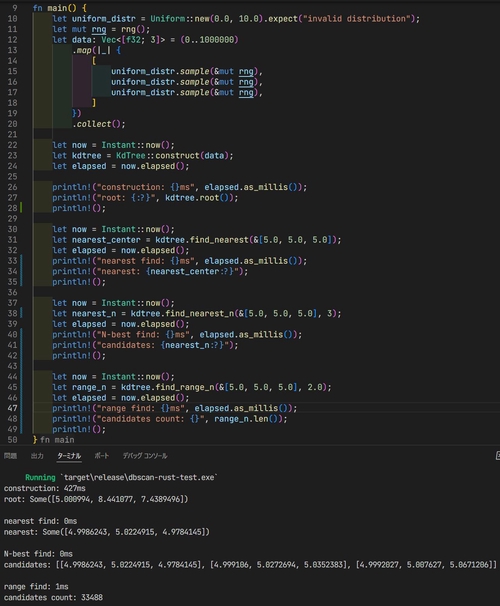Click 'Running' in the terminal output

40,478
